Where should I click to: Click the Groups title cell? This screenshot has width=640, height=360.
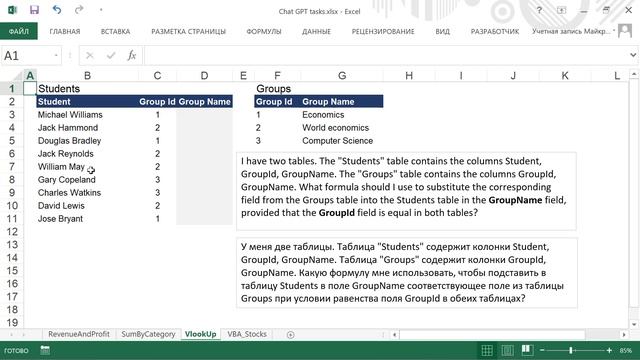(278, 89)
